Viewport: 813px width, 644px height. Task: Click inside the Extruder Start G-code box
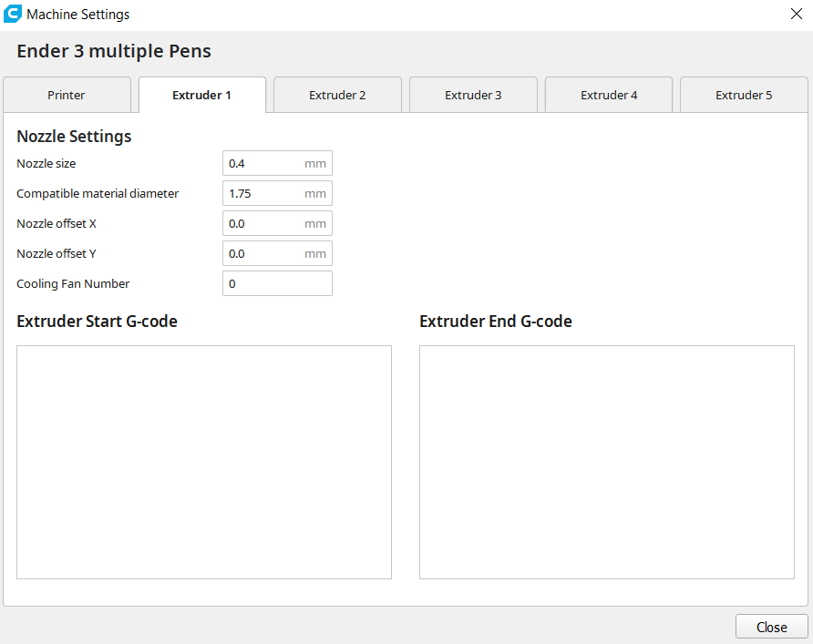(204, 462)
